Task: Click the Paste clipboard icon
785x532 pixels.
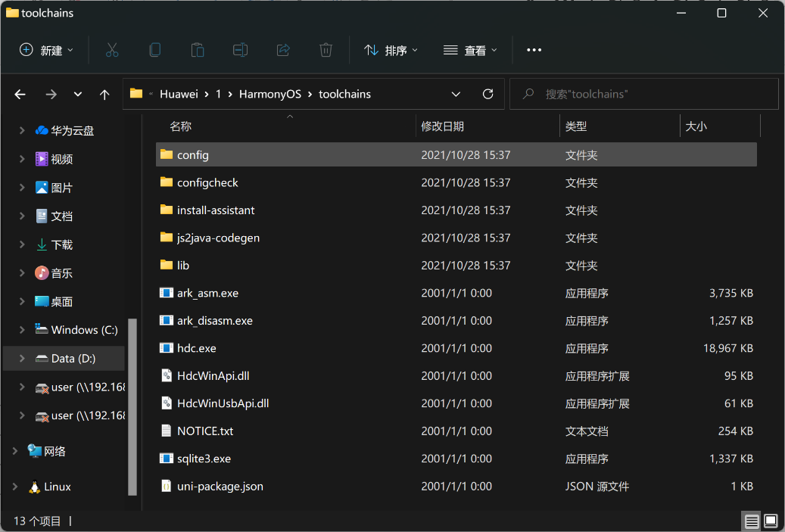Action: 198,50
